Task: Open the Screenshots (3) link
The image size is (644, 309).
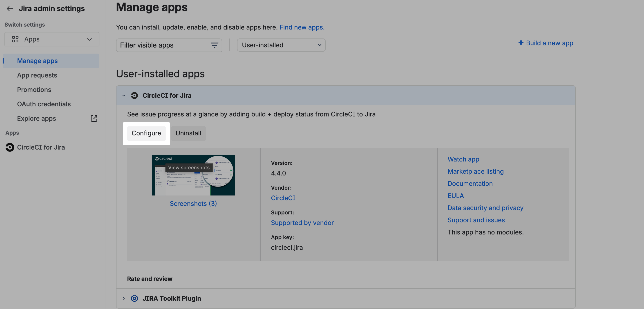Action: pos(193,204)
